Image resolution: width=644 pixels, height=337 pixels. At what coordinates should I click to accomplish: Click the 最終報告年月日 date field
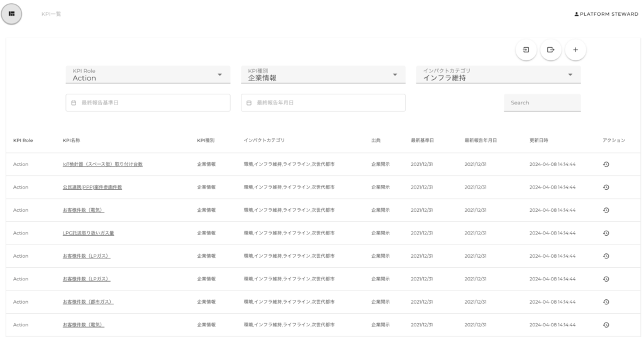[x=323, y=102]
